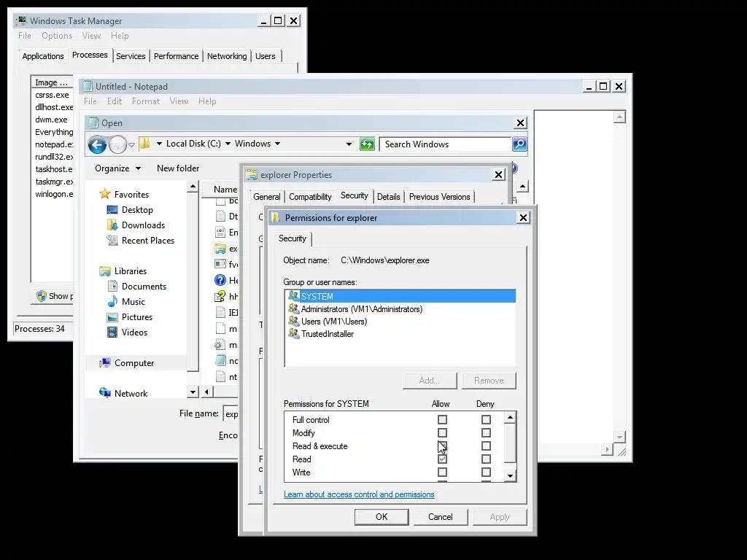The image size is (747, 560).
Task: Select notepad.exe process in Task Manager
Action: pos(54,144)
